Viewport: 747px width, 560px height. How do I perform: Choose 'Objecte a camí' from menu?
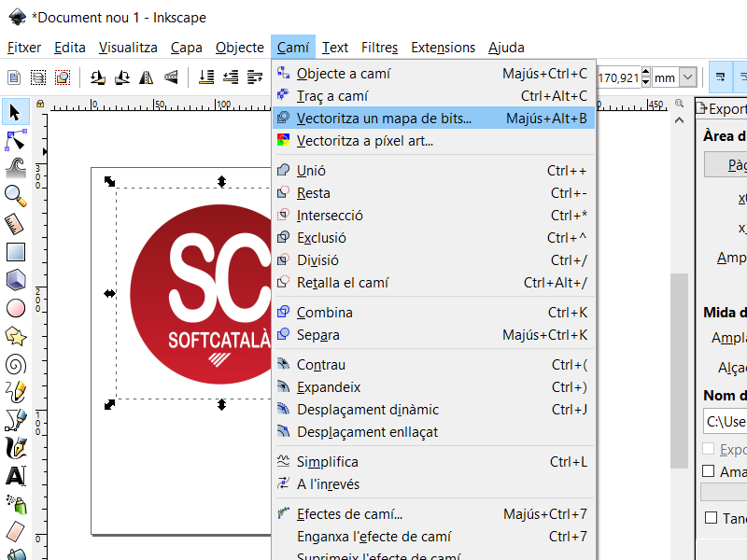(433, 74)
